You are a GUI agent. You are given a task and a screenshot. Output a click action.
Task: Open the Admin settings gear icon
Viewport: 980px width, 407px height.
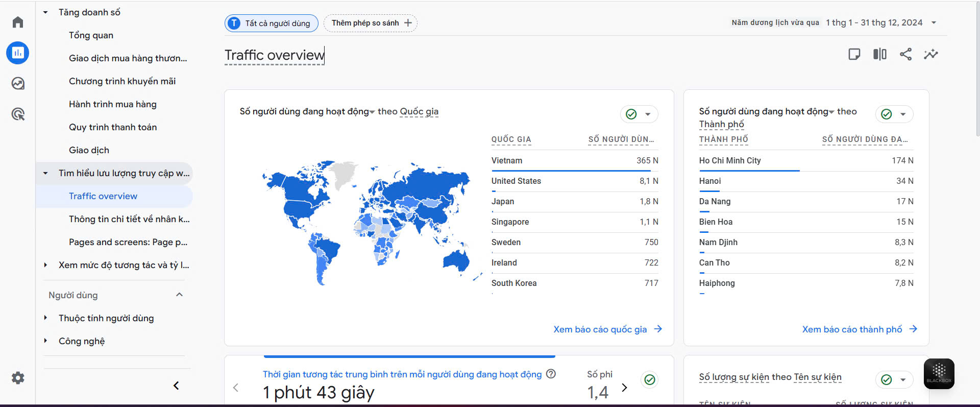coord(18,378)
